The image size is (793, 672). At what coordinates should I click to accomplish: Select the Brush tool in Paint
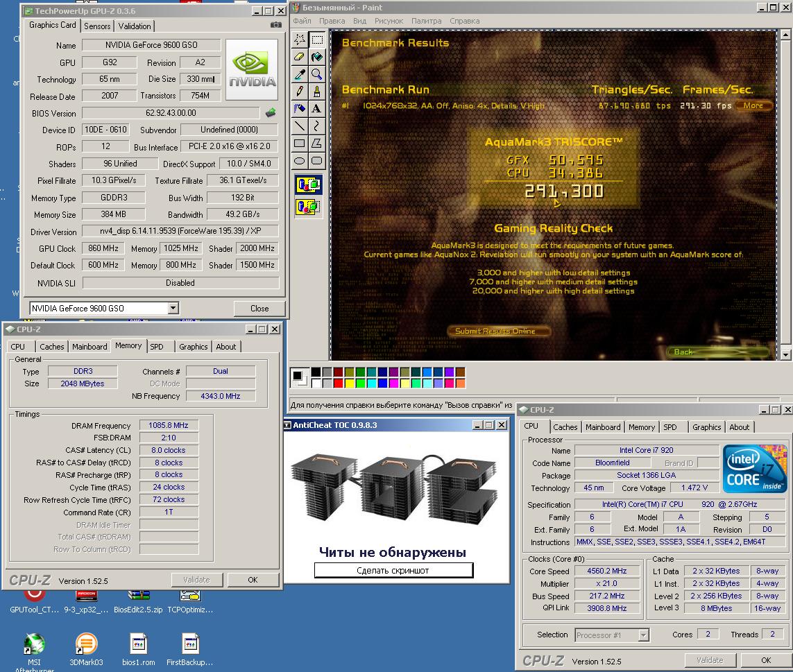click(x=317, y=92)
